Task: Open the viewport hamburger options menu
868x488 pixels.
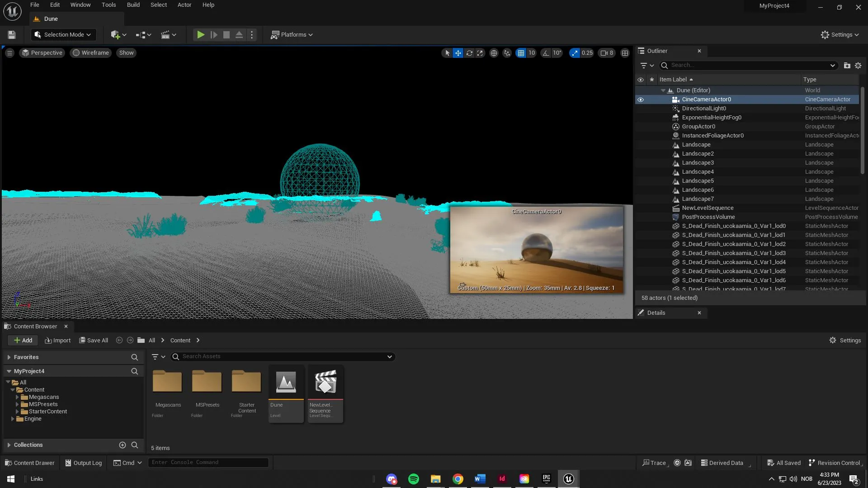Action: coord(9,53)
